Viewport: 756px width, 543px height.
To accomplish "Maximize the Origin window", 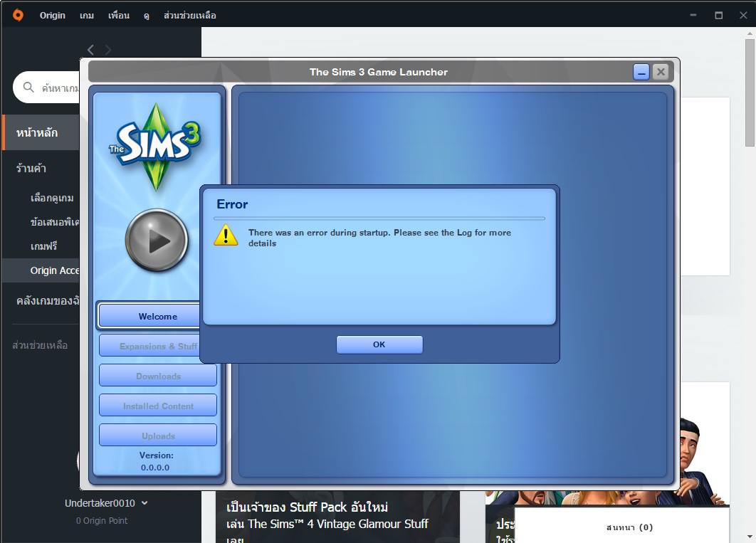I will [x=718, y=15].
